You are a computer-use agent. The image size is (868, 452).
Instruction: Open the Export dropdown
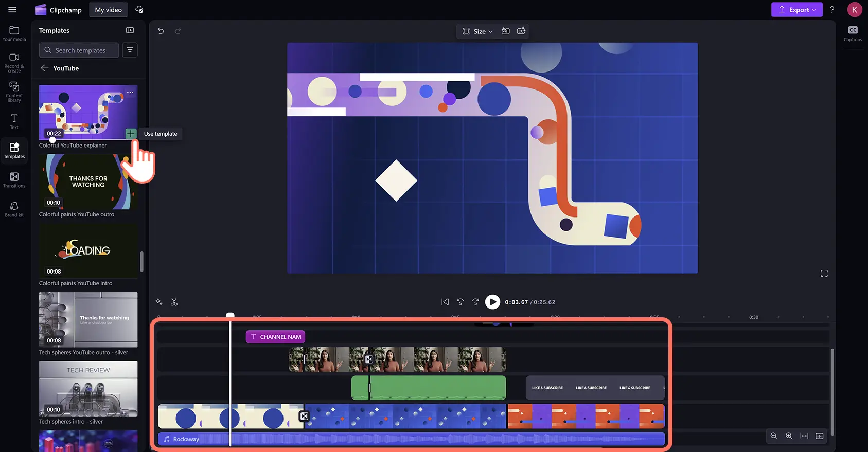point(796,10)
